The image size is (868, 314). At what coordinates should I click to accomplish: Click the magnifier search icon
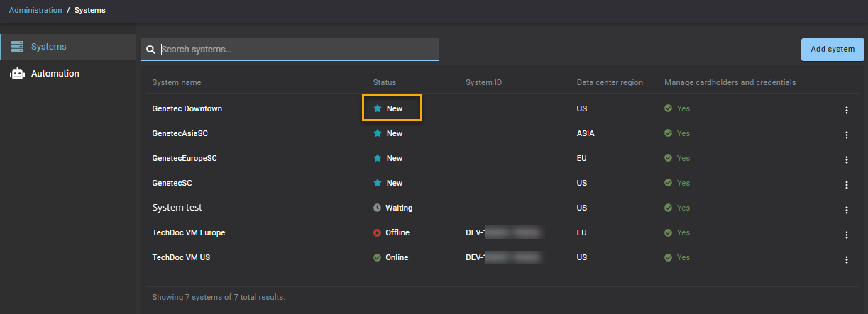(x=150, y=50)
